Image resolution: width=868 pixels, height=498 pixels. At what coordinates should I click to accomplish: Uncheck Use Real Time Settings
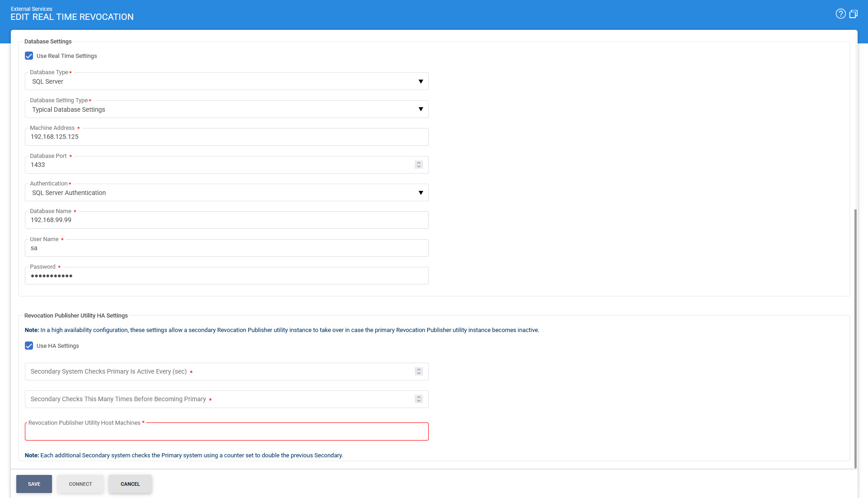pos(29,56)
